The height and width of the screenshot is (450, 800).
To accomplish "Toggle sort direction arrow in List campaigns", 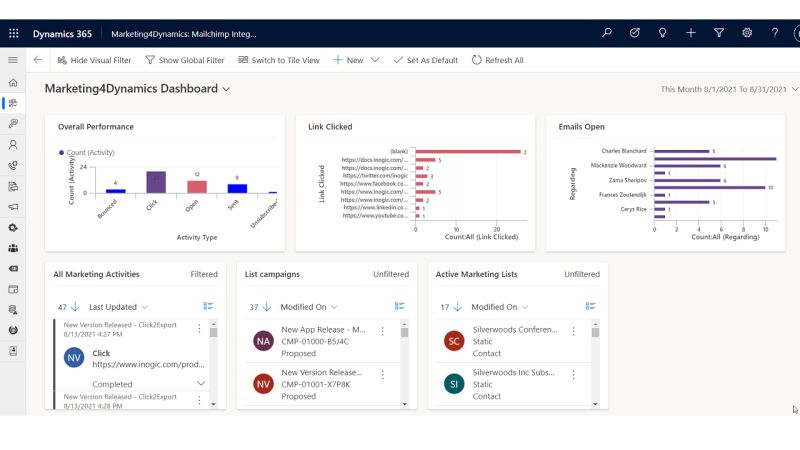I will [x=267, y=307].
